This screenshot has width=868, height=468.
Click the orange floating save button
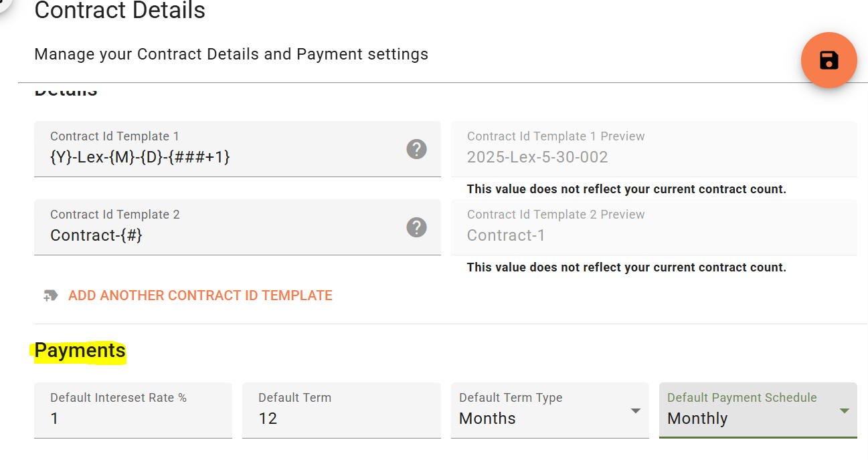tap(829, 60)
